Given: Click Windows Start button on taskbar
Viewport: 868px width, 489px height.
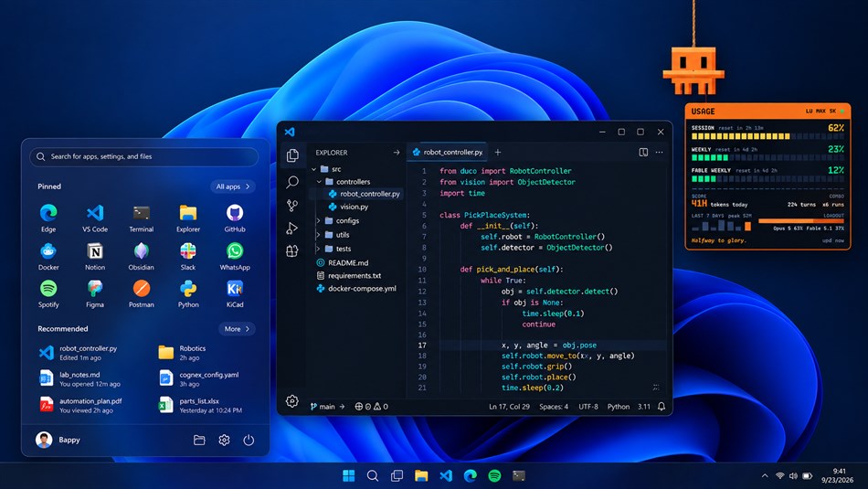Looking at the screenshot, I should (349, 475).
